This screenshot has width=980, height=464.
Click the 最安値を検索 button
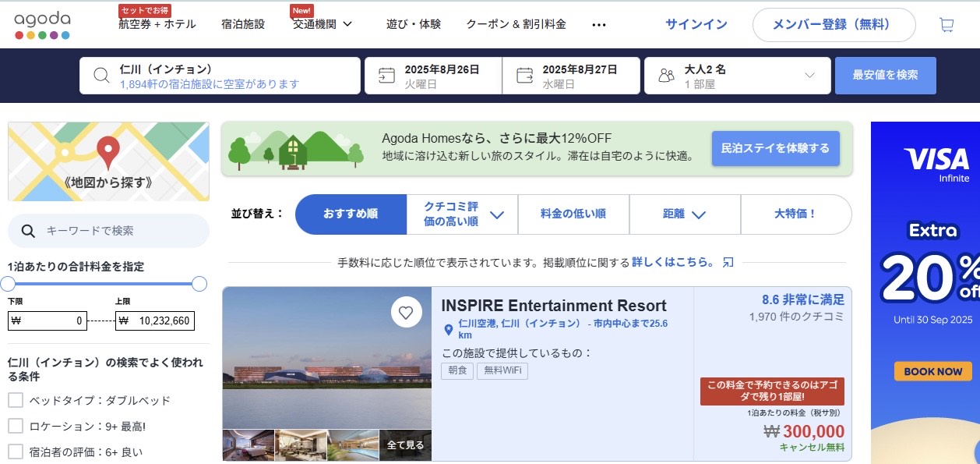pos(885,76)
